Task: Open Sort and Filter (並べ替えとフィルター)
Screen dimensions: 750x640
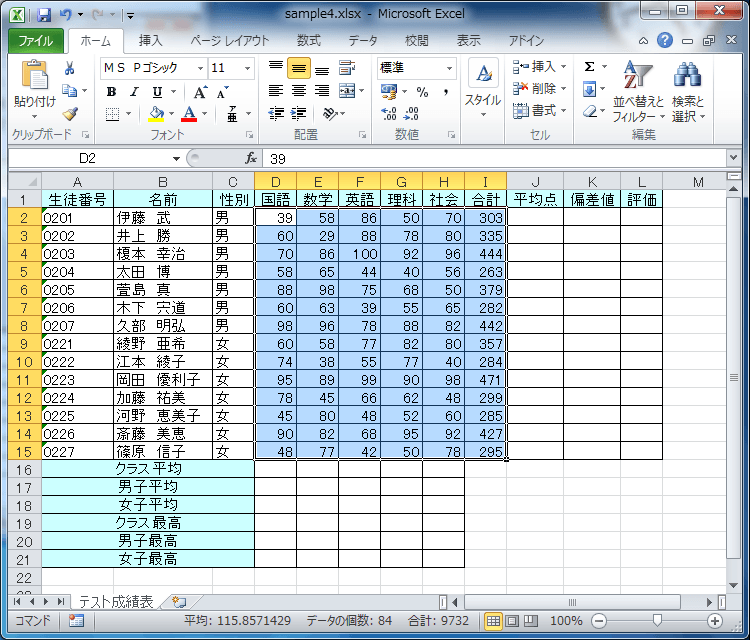Action: [639, 91]
